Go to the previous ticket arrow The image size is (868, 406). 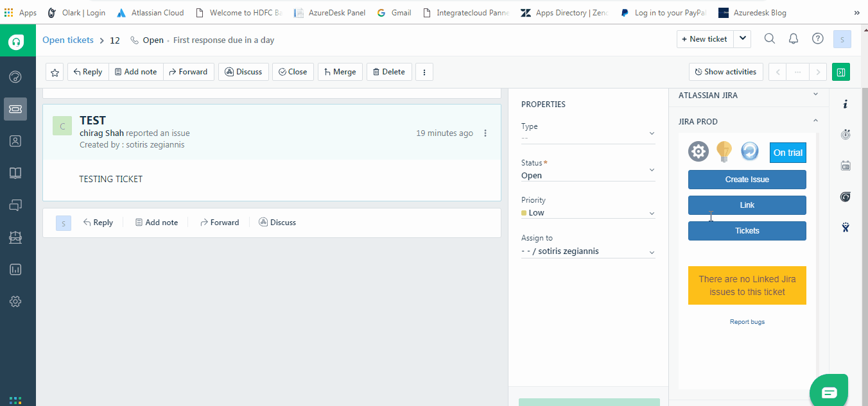(x=778, y=72)
